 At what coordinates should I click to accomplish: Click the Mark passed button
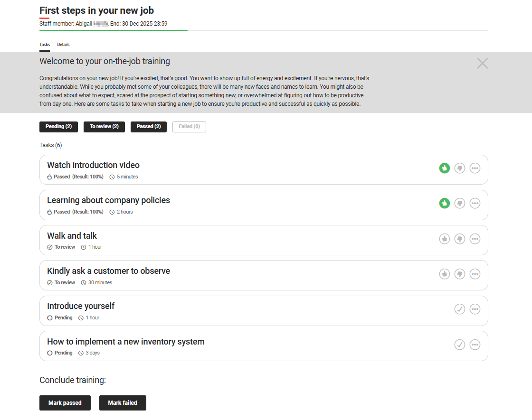point(65,402)
